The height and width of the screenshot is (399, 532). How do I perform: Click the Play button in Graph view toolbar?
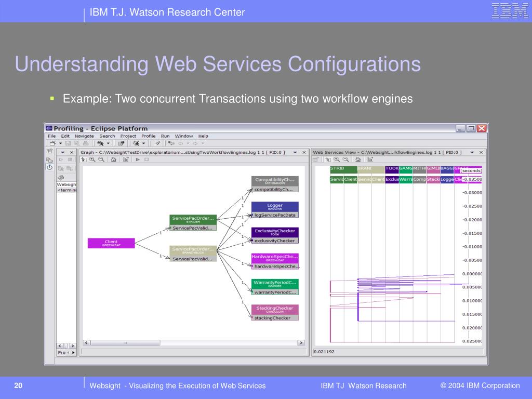[x=138, y=159]
